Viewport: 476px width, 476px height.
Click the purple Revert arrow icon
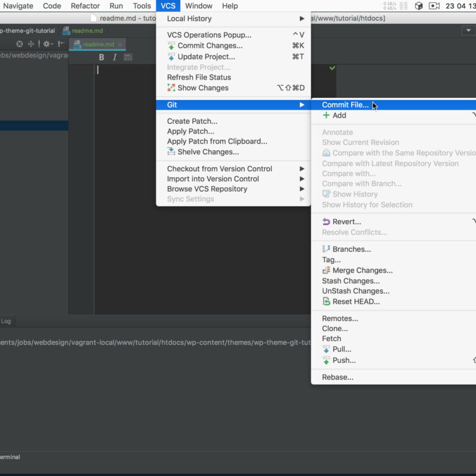tap(326, 222)
